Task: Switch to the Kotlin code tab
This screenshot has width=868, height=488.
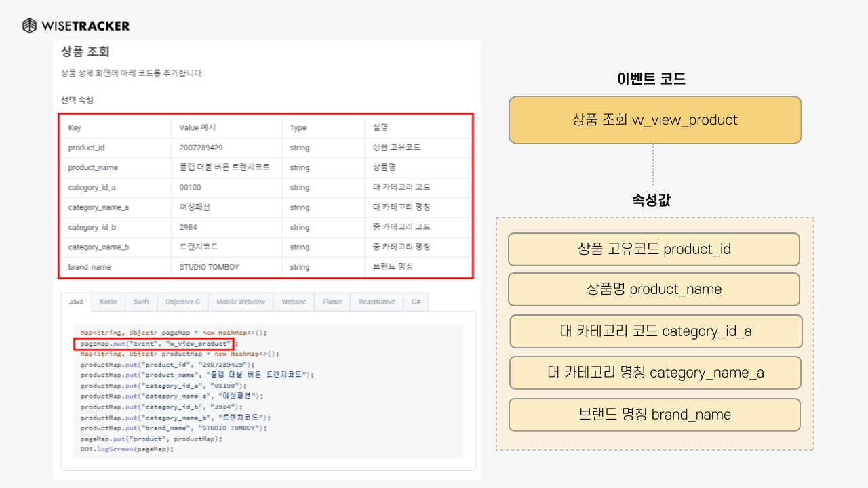Action: pyautogui.click(x=108, y=302)
